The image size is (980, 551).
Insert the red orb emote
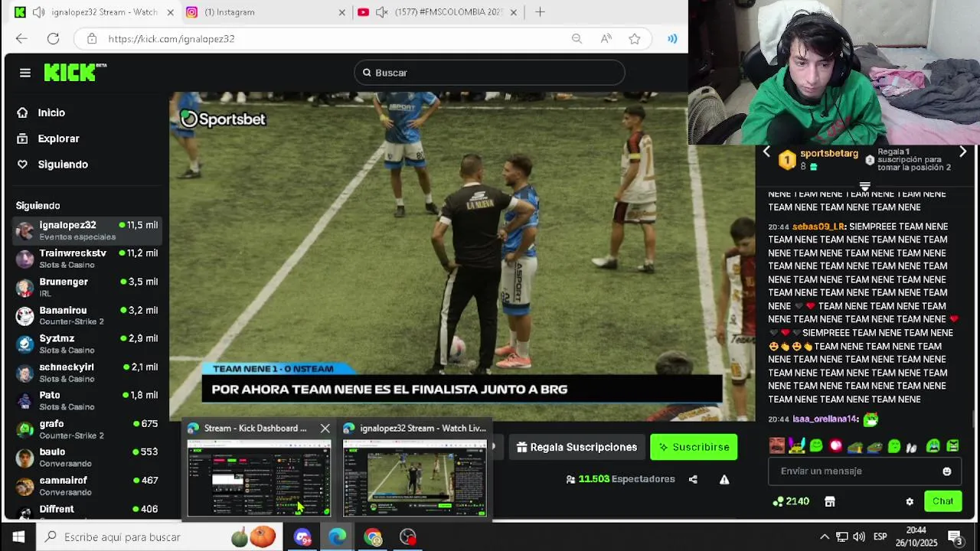point(835,445)
